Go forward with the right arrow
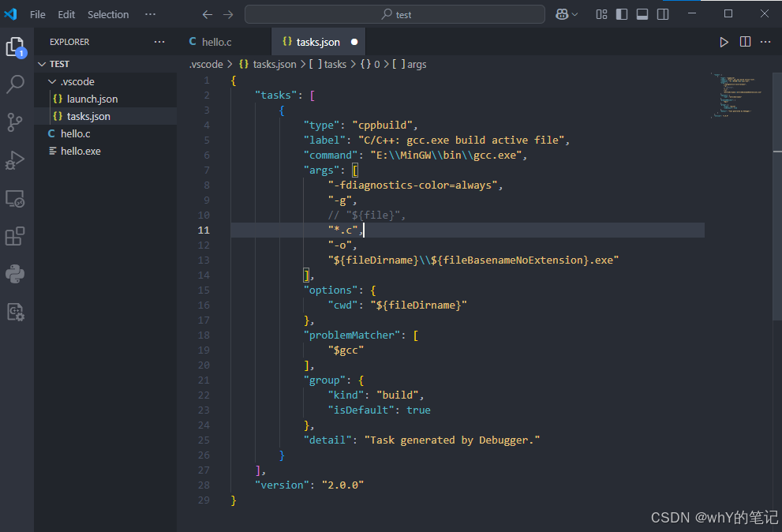The height and width of the screenshot is (532, 782). tap(228, 14)
